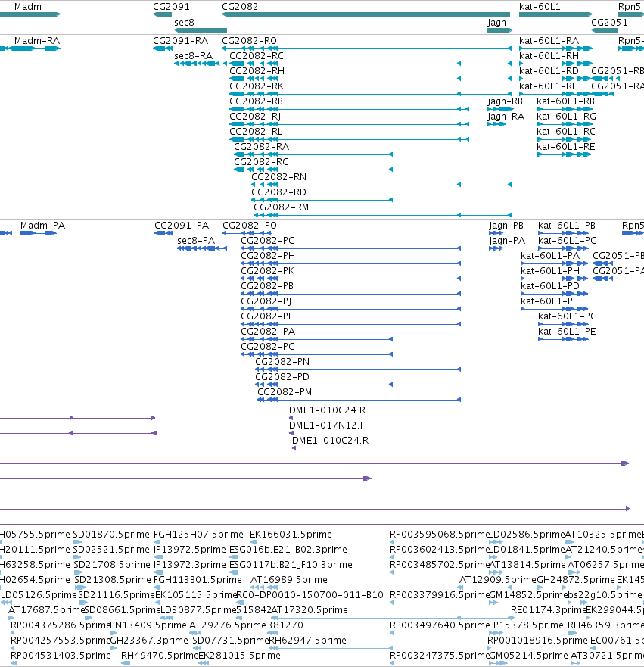Click the Madm-RA transcript label
The height and width of the screenshot is (667, 644).
[37, 41]
